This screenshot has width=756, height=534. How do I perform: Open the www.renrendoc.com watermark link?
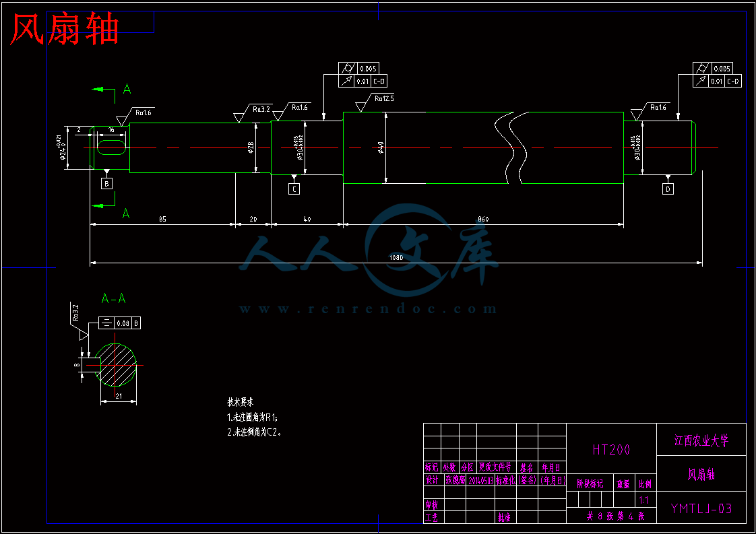tap(368, 309)
